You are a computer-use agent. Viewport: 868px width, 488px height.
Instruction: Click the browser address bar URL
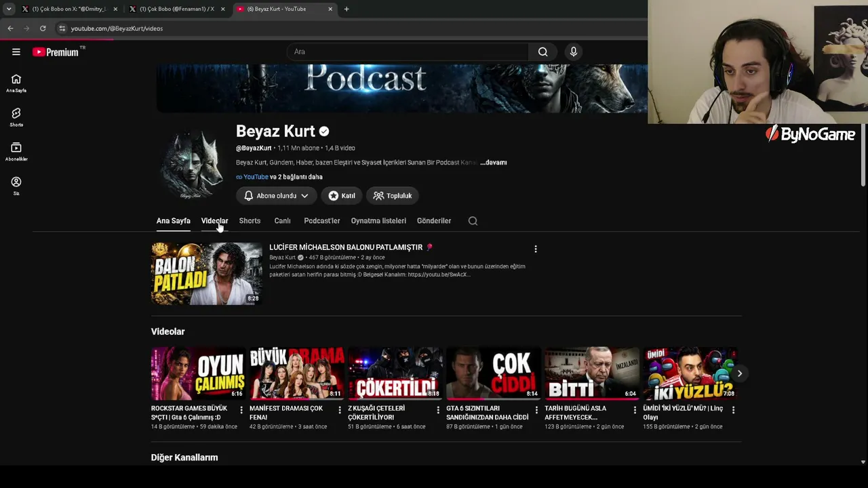click(117, 28)
